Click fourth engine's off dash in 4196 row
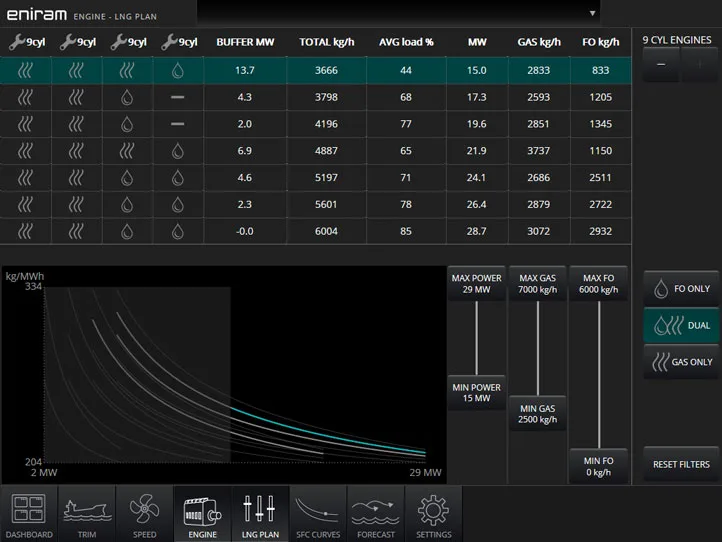The width and height of the screenshot is (722, 542). click(178, 124)
